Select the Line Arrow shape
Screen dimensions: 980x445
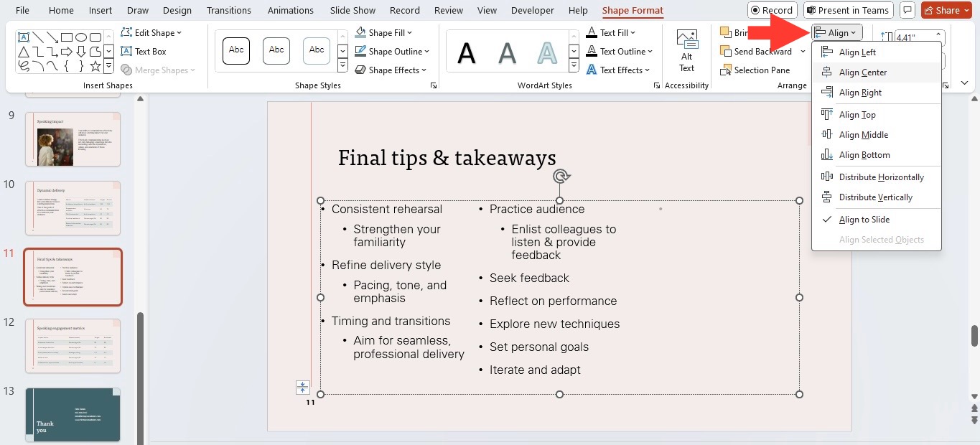(52, 37)
